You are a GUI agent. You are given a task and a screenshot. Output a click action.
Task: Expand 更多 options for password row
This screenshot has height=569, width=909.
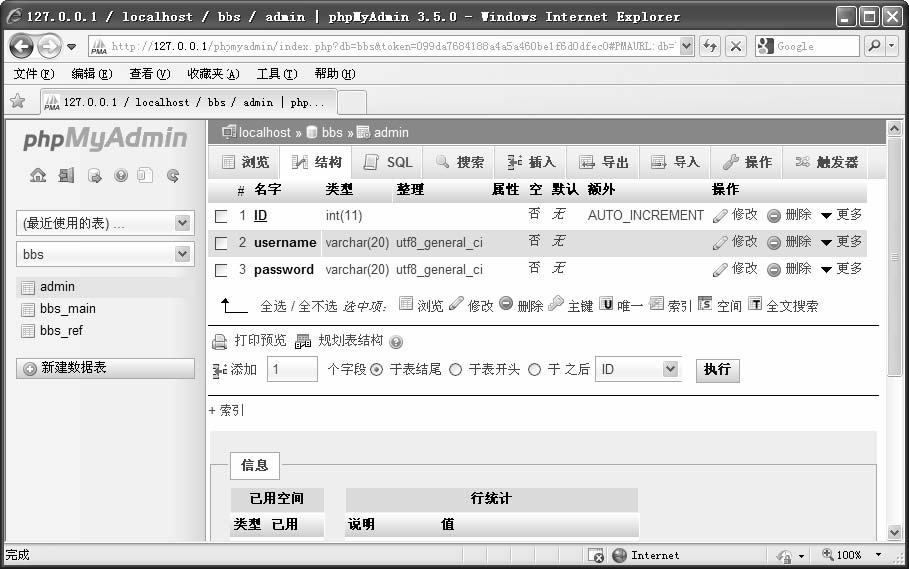842,269
